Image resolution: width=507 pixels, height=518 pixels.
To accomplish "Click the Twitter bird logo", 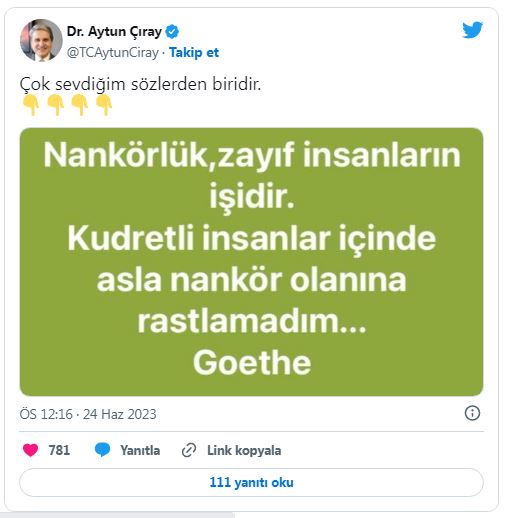I will pyautogui.click(x=472, y=30).
